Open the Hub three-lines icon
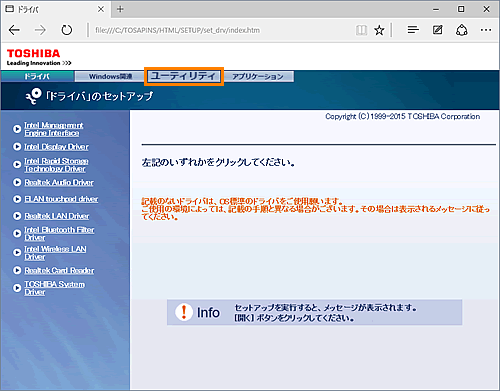The width and height of the screenshot is (500, 391). pyautogui.click(x=413, y=30)
